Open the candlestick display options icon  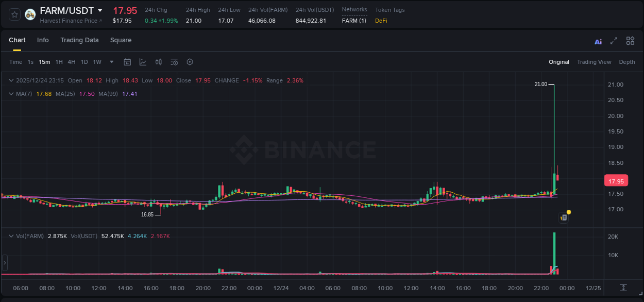click(159, 62)
